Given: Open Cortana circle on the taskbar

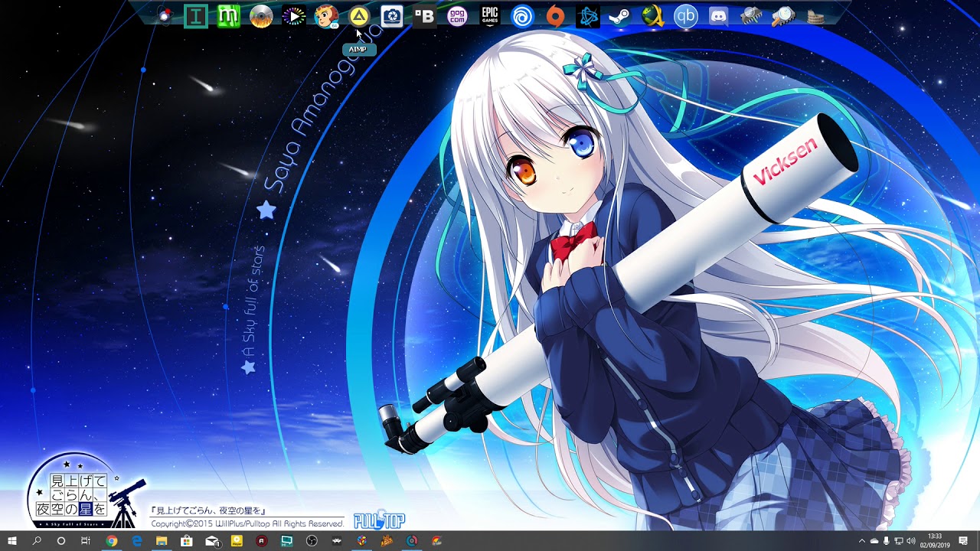Looking at the screenshot, I should 61,541.
